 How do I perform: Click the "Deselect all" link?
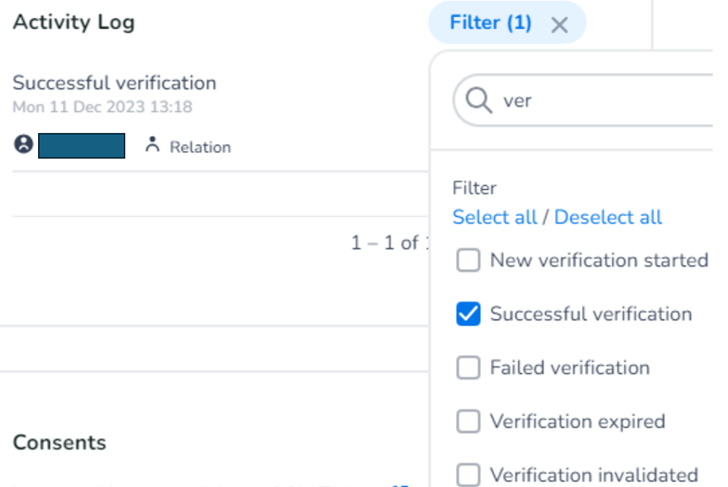click(x=608, y=217)
